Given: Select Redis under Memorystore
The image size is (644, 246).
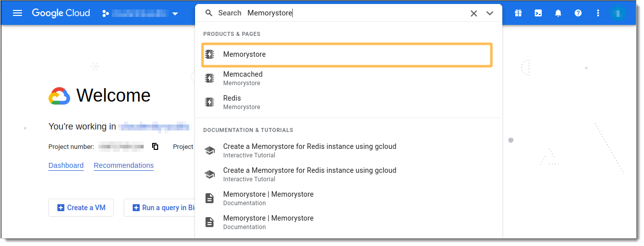Looking at the screenshot, I should coord(348,102).
